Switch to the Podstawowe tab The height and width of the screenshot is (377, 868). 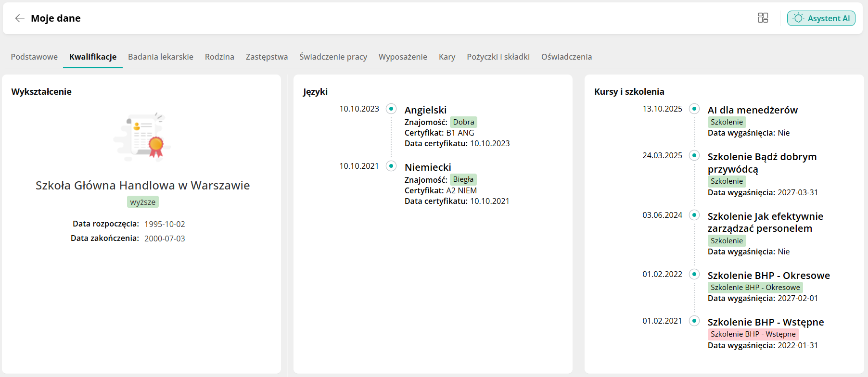pyautogui.click(x=34, y=57)
